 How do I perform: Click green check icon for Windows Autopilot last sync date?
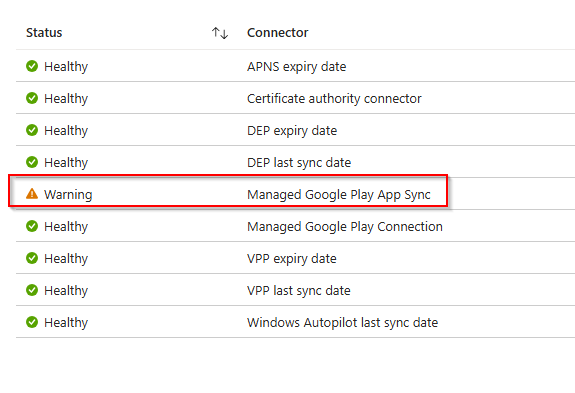click(32, 322)
